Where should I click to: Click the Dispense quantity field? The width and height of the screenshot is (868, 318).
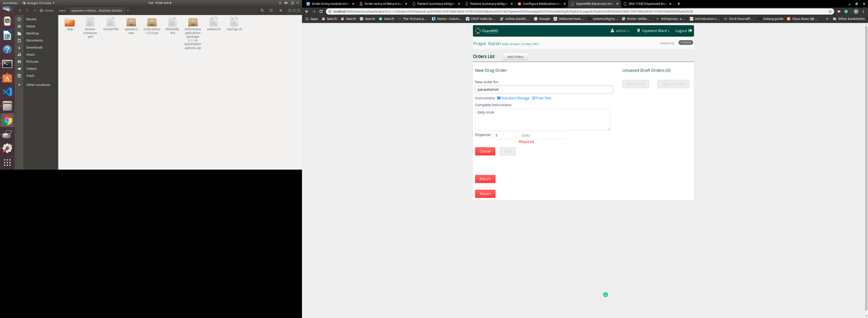[x=504, y=135]
